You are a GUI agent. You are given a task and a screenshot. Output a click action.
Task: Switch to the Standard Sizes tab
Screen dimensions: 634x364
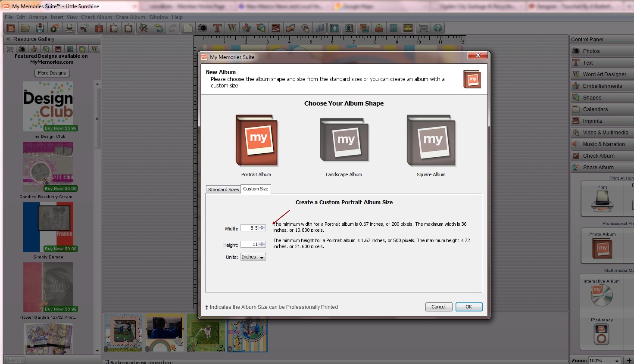223,190
